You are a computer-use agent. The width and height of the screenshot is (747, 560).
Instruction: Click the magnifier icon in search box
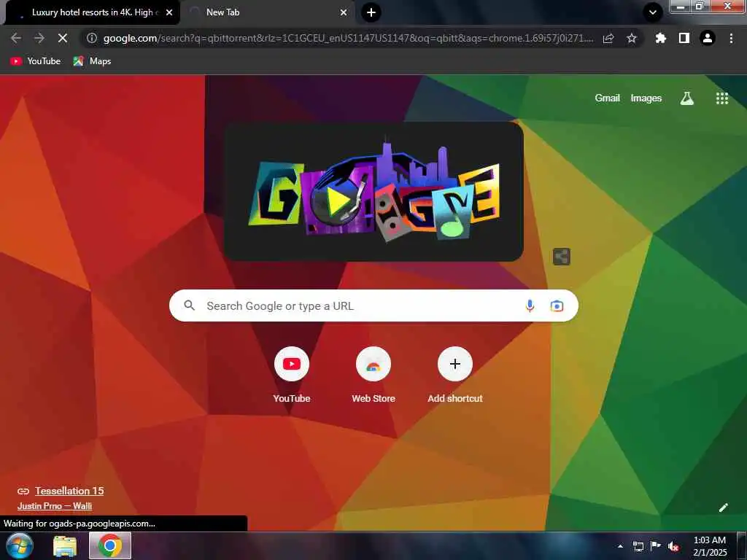click(x=189, y=306)
